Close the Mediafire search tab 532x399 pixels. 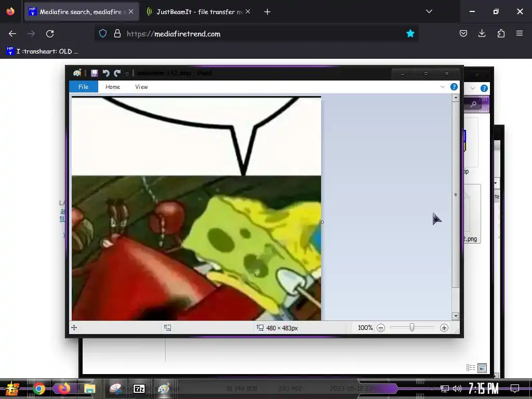click(x=131, y=11)
